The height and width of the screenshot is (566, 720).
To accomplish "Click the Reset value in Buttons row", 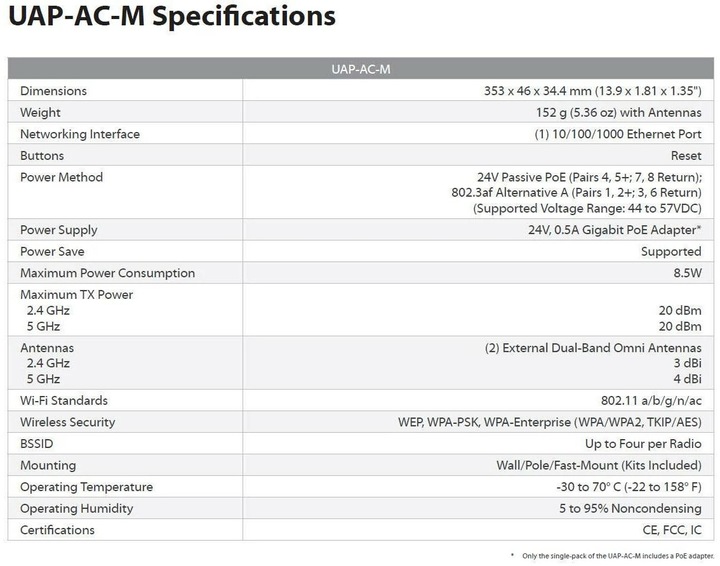I will [x=686, y=156].
